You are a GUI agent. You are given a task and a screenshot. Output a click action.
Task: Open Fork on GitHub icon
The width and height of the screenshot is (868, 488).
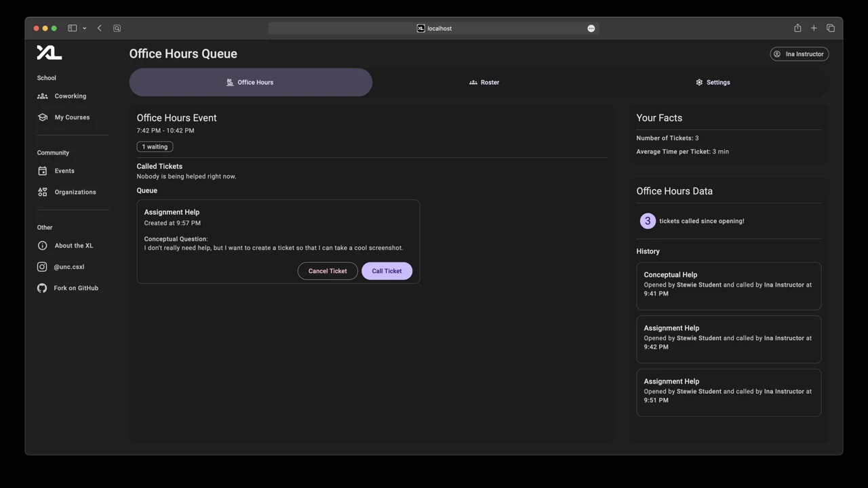[x=42, y=288]
